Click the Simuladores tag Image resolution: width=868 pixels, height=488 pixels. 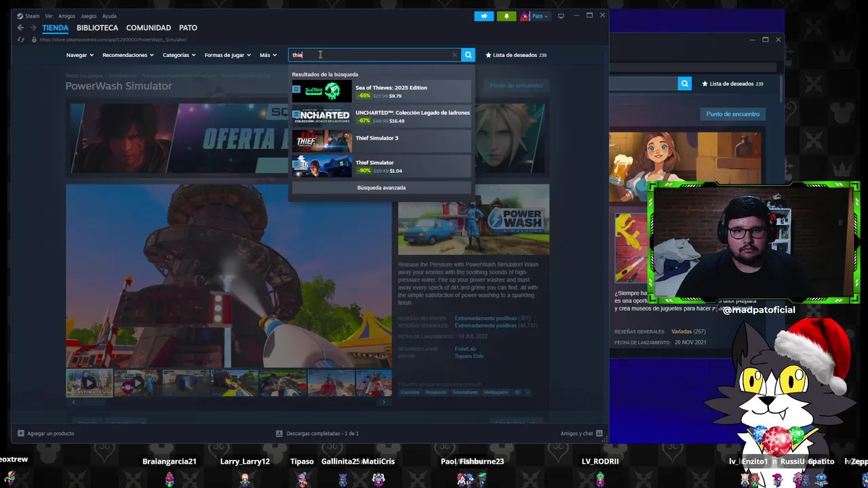pos(465,392)
